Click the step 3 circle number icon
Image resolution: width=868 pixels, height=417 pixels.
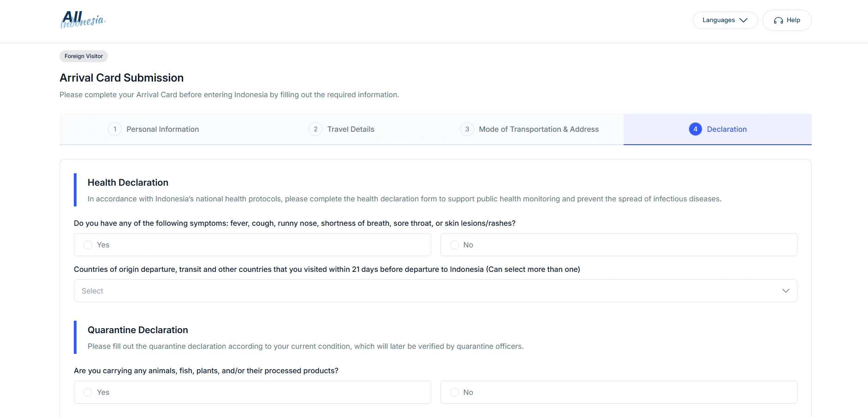pos(467,129)
